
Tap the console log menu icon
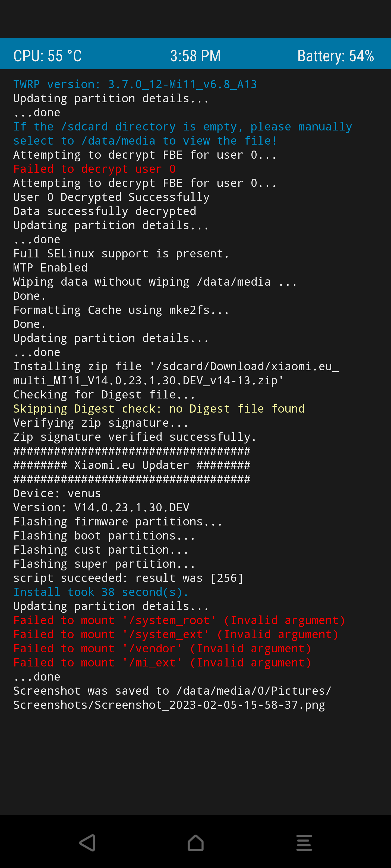[x=304, y=843]
